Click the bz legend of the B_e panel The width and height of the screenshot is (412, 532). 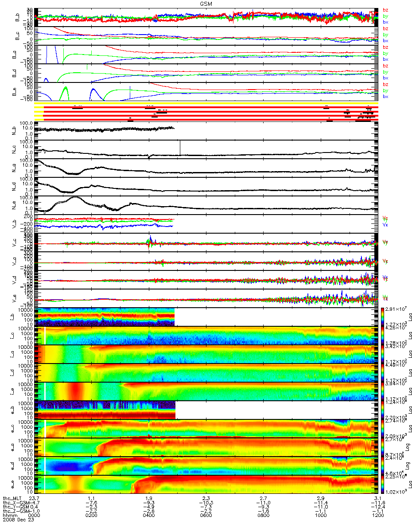click(385, 84)
